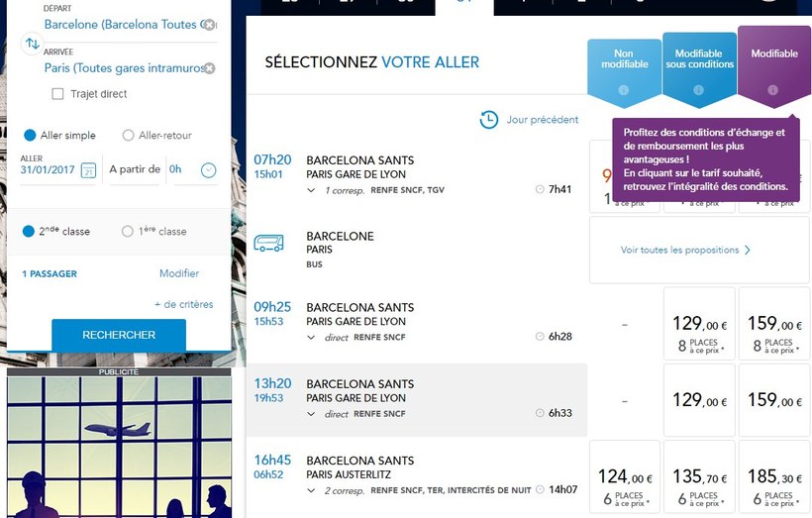Select the purple Modifiable fare tab

coord(774,61)
